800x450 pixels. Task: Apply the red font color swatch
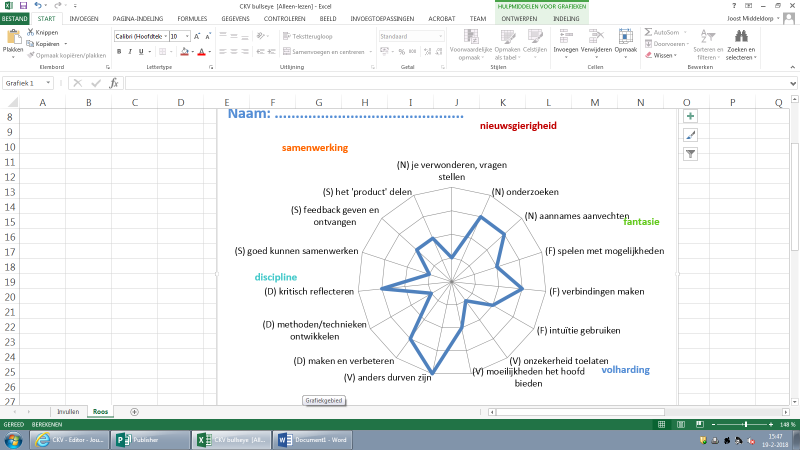point(202,52)
